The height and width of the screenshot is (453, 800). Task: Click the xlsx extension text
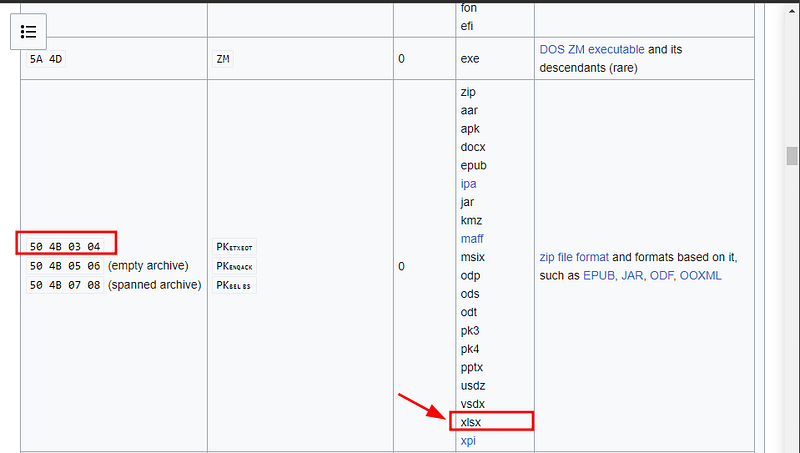click(x=470, y=422)
